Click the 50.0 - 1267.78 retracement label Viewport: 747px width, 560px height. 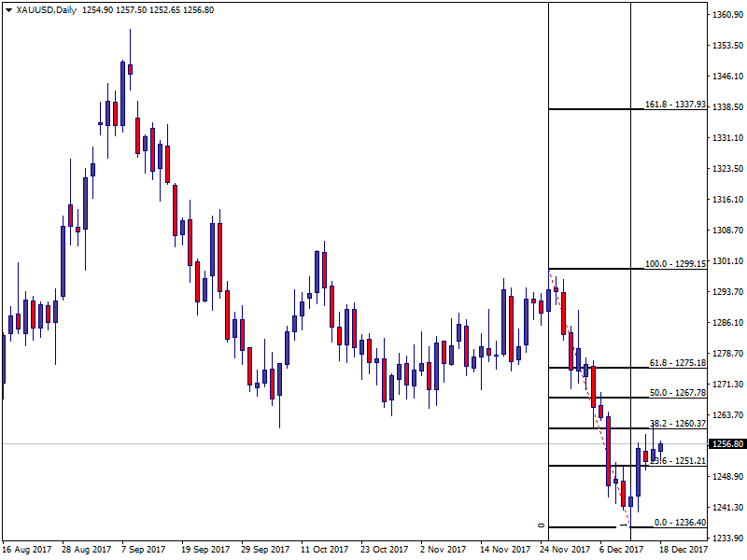(x=677, y=393)
